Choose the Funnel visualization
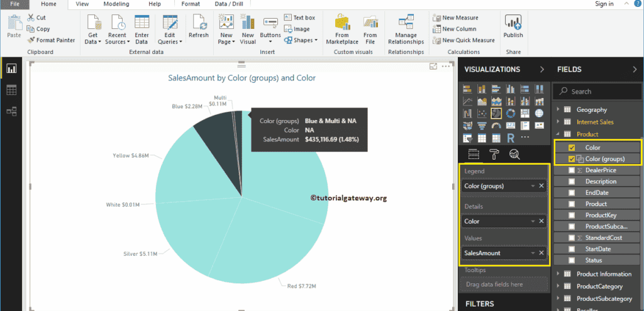This screenshot has height=311, width=644. click(482, 126)
